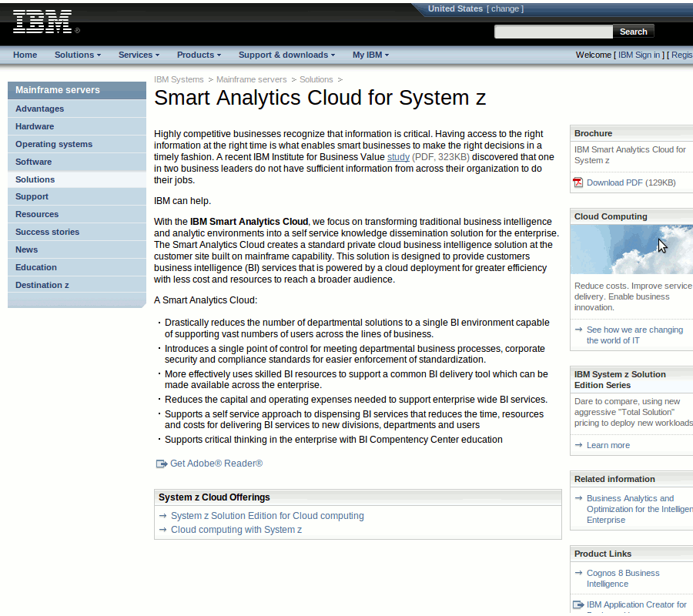Click the Cloud Computing clouds image
Image resolution: width=693 pixels, height=616 pixels.
coord(631,249)
